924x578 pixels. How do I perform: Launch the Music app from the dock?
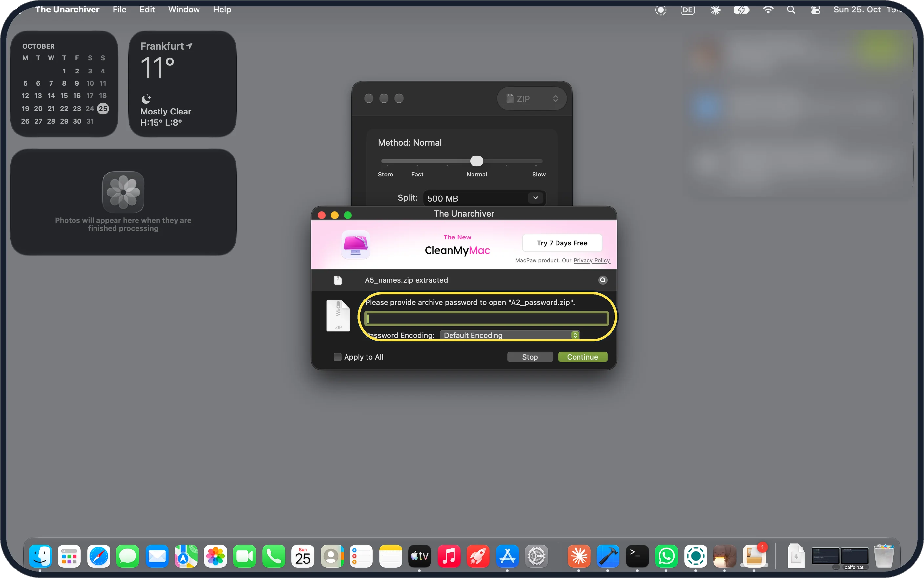449,556
